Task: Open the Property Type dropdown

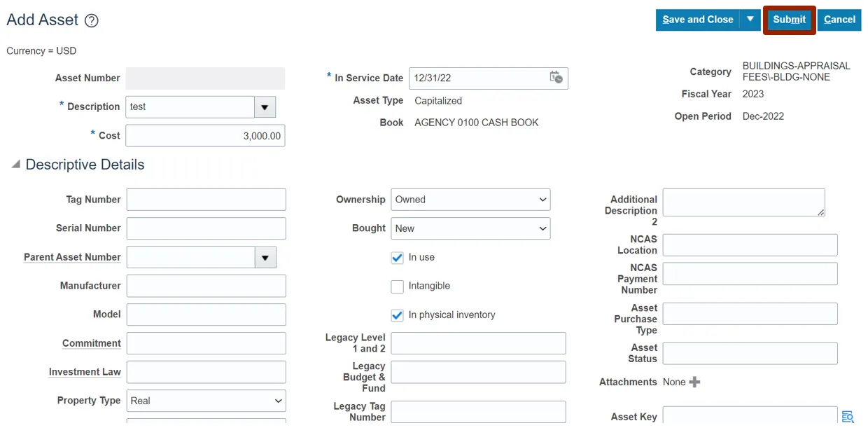Action: click(206, 401)
